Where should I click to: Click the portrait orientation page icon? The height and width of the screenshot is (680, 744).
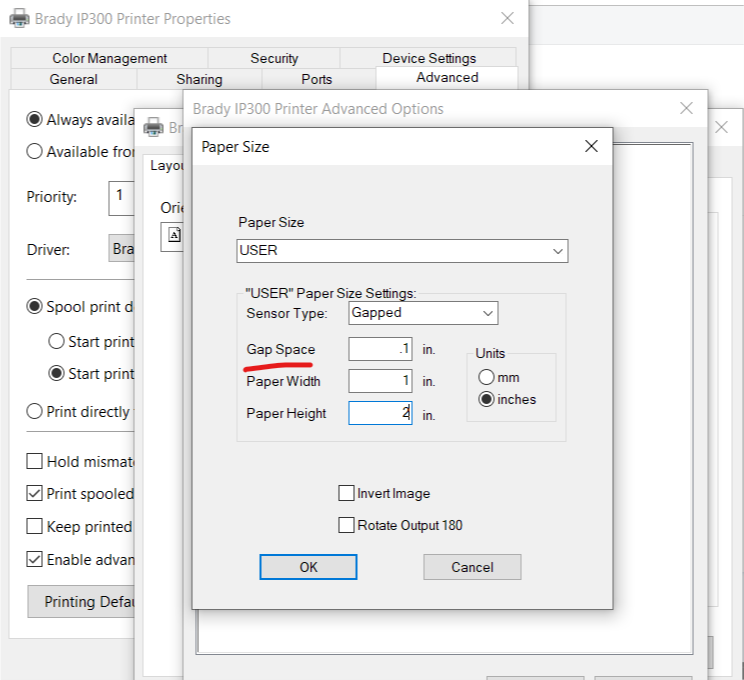click(x=174, y=235)
